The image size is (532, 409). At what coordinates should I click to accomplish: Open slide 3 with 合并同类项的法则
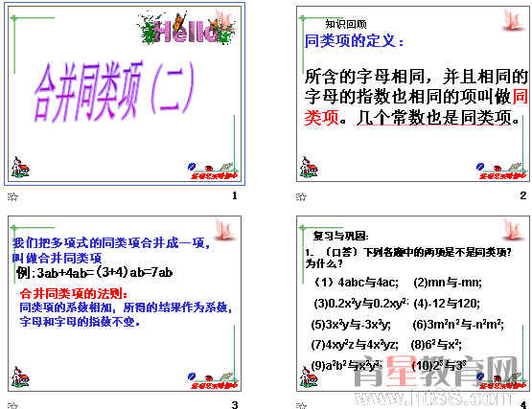(125, 304)
